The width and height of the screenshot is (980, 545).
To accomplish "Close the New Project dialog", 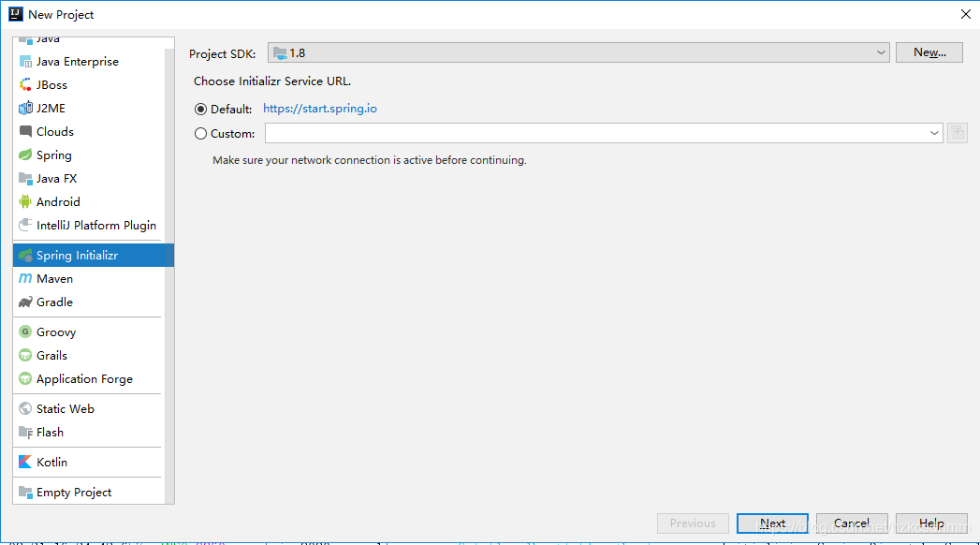I will [x=965, y=14].
